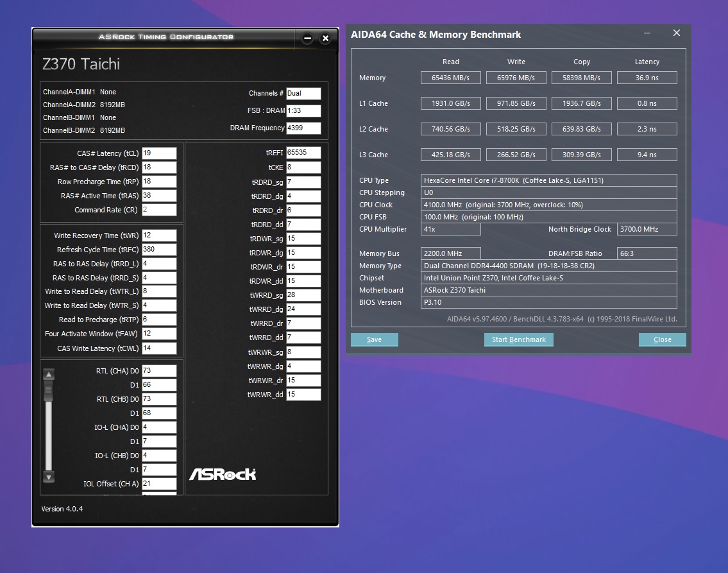Click the DRAM:FSB Ratio value 66:3
Image resolution: width=728 pixels, height=573 pixels.
(647, 253)
